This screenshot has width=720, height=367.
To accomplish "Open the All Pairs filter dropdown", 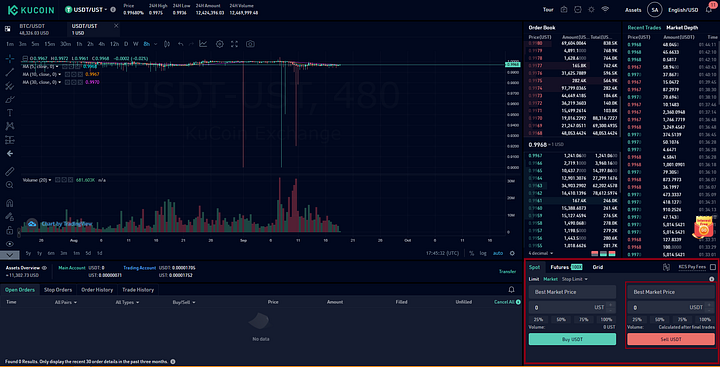I will tap(66, 302).
